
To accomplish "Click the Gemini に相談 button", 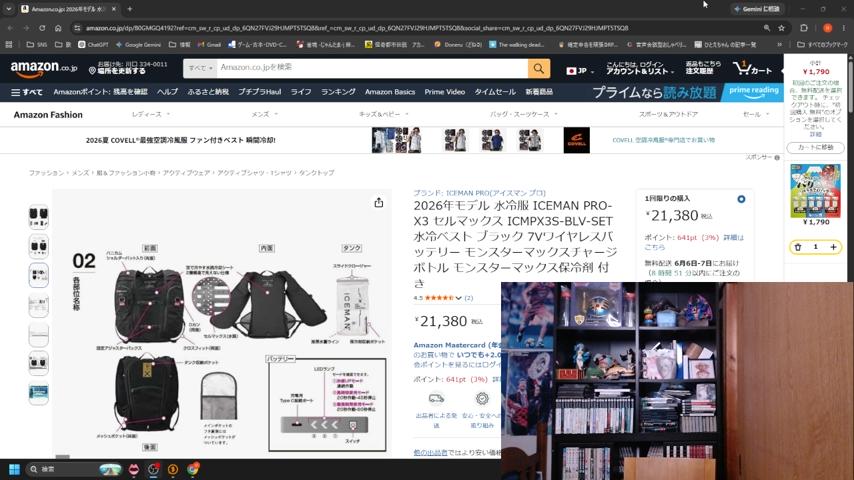I will pos(758,9).
